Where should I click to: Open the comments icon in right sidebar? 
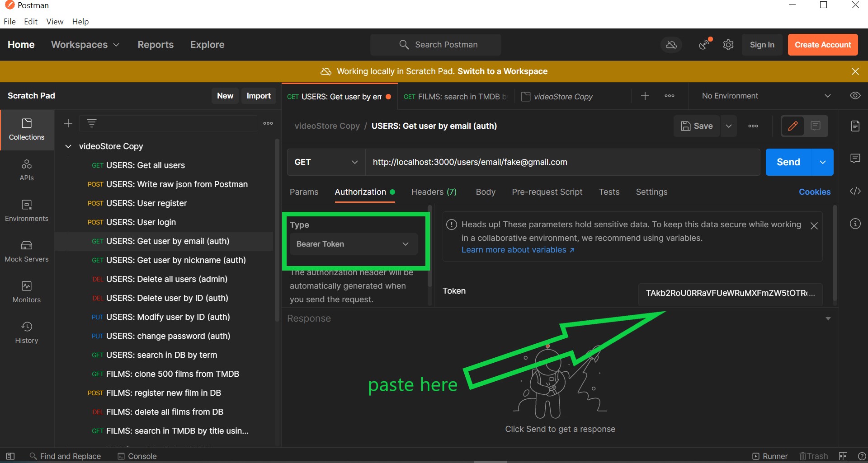point(855,159)
